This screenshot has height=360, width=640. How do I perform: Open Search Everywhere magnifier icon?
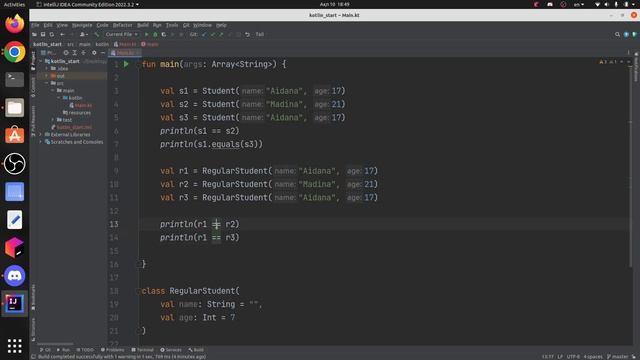[x=618, y=35]
